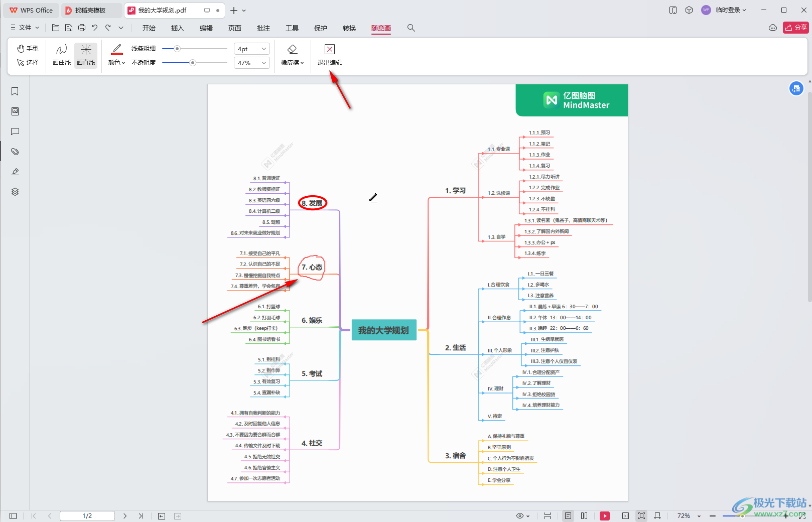Open the 文件 menu

[x=25, y=28]
